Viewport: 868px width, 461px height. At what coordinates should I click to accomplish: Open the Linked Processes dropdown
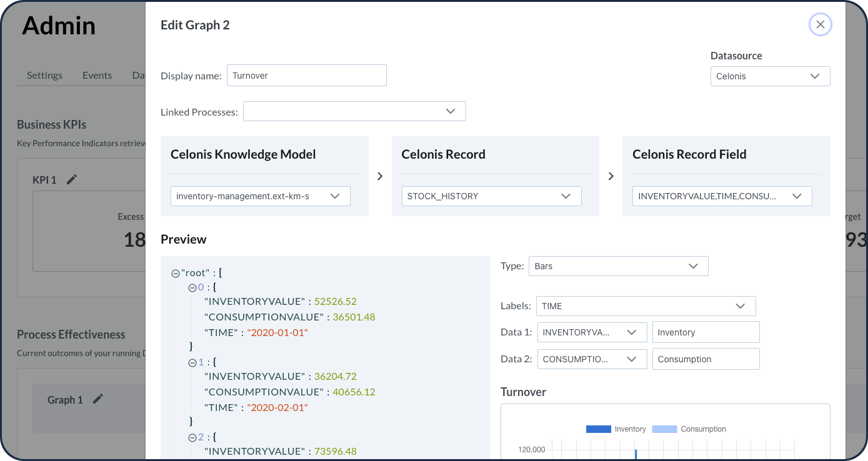(x=354, y=111)
